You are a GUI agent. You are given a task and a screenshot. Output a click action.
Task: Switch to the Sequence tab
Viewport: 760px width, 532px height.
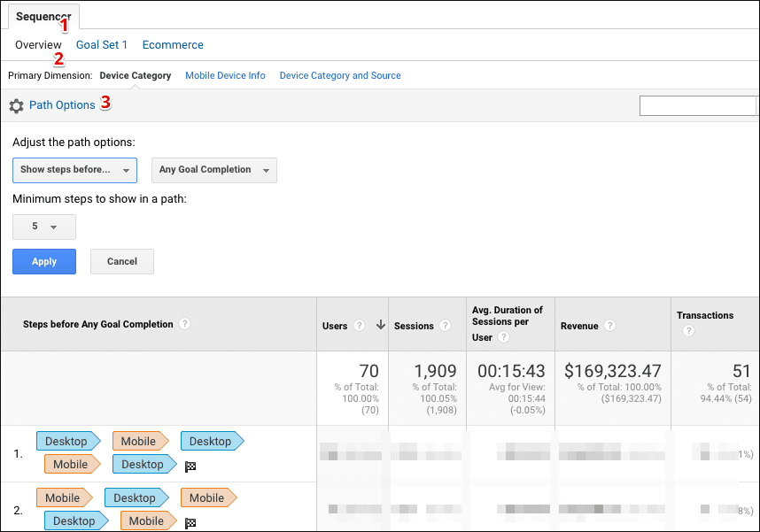(43, 16)
